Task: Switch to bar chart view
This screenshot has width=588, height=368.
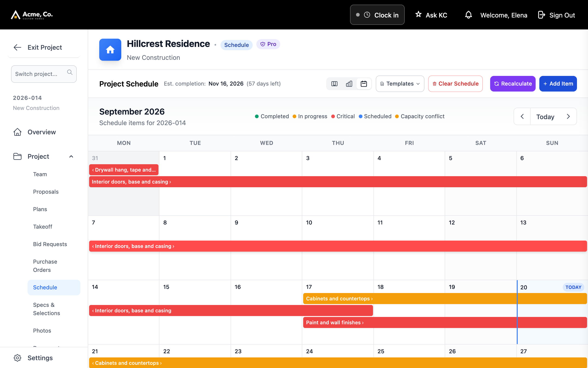Action: click(349, 84)
